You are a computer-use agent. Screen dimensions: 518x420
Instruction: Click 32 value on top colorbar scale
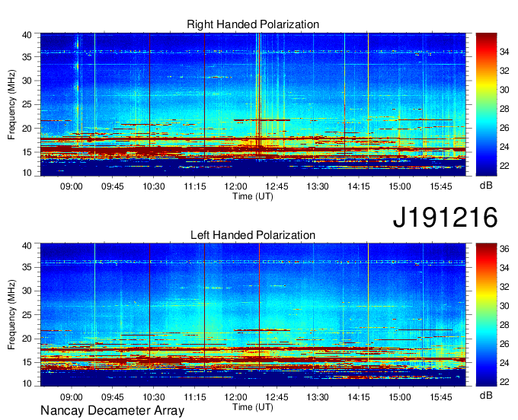click(x=504, y=71)
